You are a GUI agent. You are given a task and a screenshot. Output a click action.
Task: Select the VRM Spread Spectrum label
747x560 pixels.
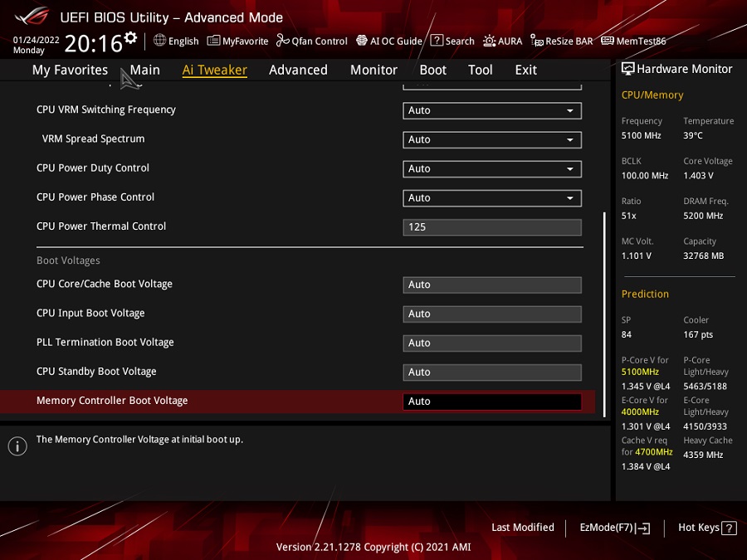click(x=93, y=139)
